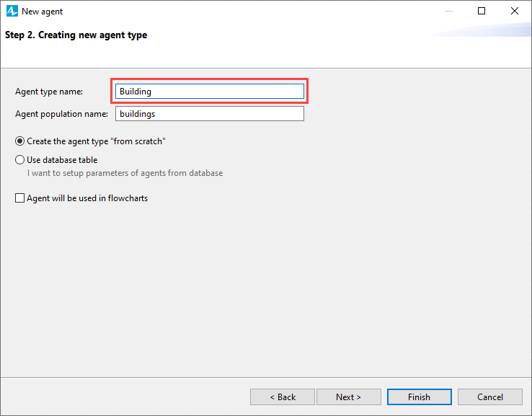Select the Use database table option
Screen dimensions: 532x416
(x=19, y=160)
